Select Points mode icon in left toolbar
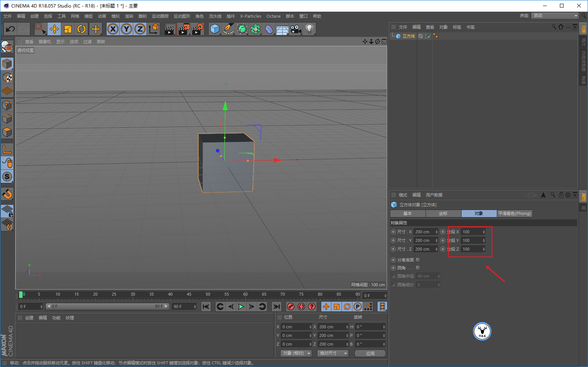The width and height of the screenshot is (588, 367). (x=7, y=105)
